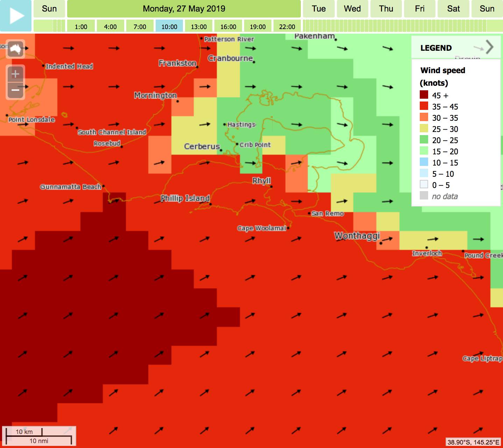Open the Tue day tab
Viewport: 503px width, 448px height.
[319, 9]
